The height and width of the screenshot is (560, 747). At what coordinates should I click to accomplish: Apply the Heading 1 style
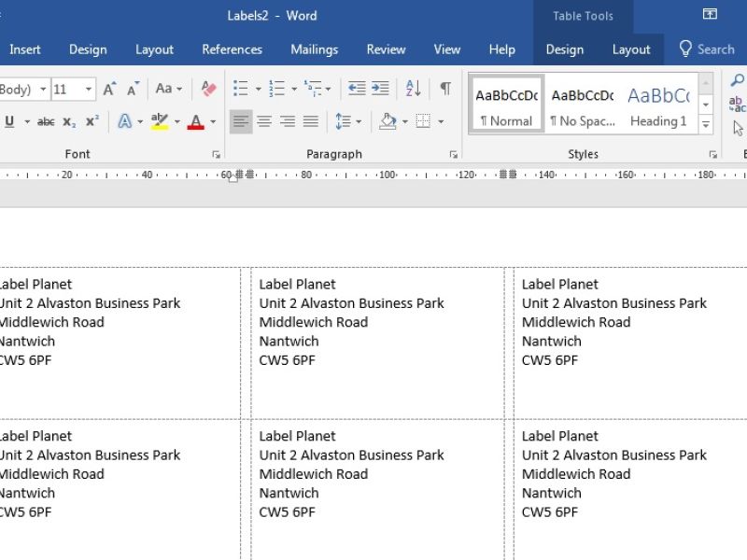[658, 105]
